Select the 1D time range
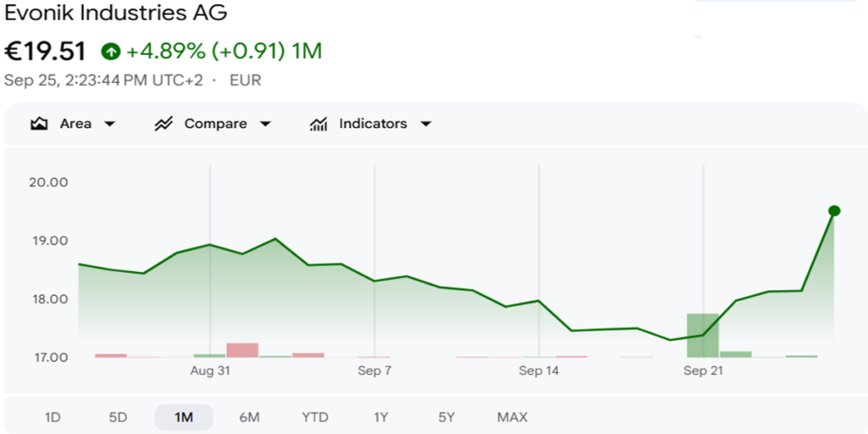Image resolution: width=868 pixels, height=434 pixels. pos(53,417)
